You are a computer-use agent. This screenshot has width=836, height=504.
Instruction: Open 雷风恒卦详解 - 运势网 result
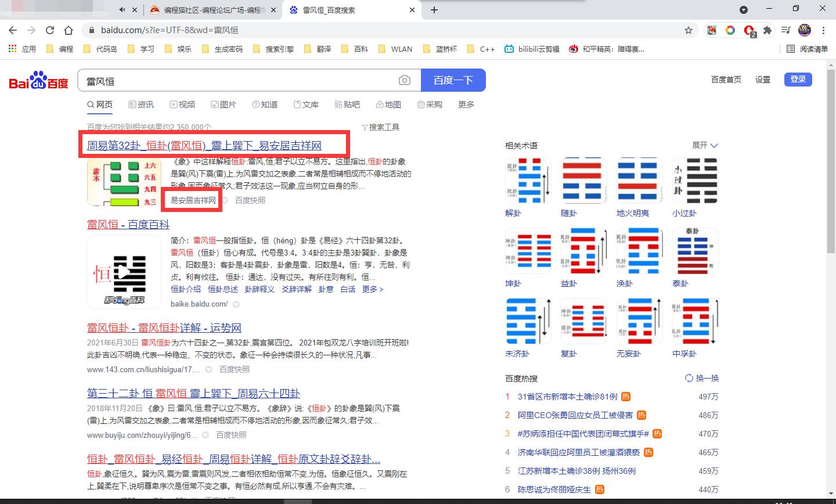(164, 328)
